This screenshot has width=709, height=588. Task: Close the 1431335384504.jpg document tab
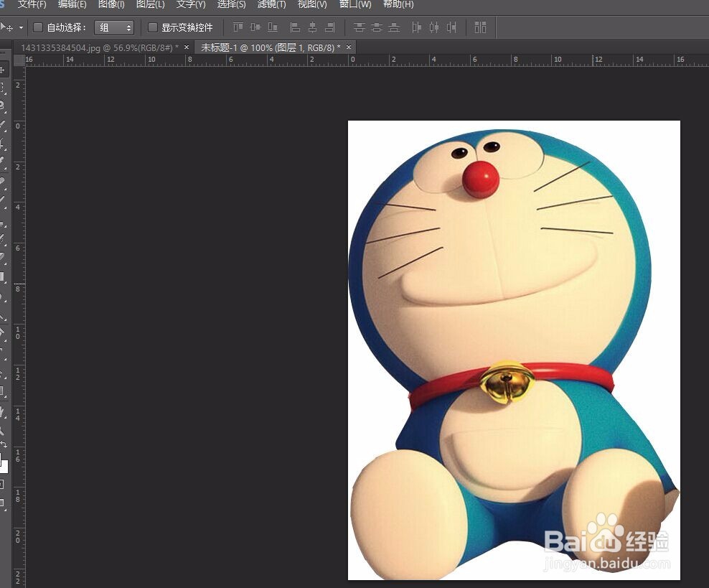187,47
